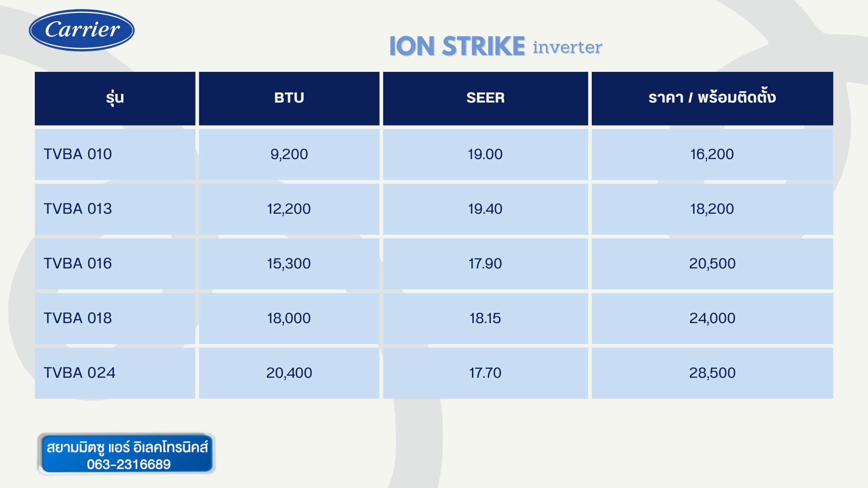Click the 19.40 SEER value
The image size is (868, 488).
point(485,209)
